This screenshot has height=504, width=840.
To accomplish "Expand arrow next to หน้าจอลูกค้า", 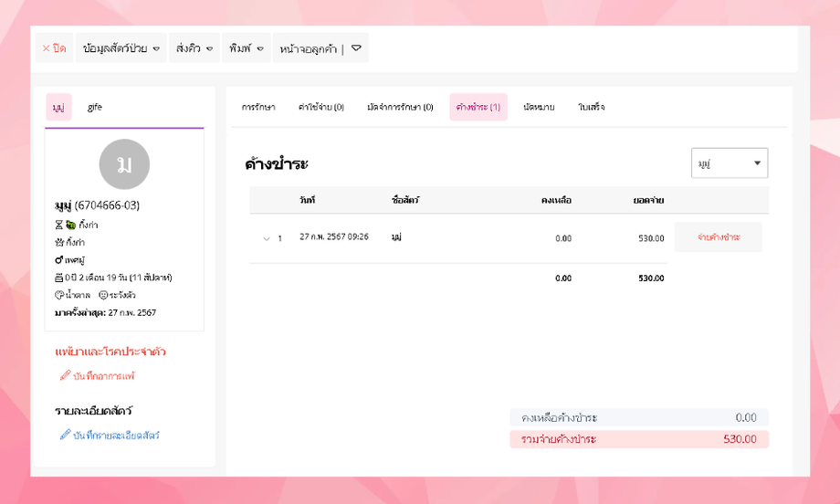I will pyautogui.click(x=356, y=48).
